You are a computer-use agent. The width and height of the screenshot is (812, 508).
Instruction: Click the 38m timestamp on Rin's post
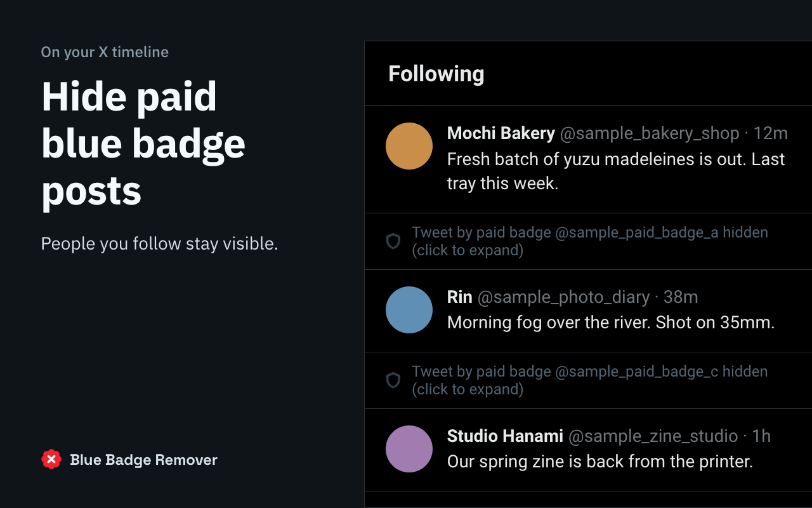681,297
